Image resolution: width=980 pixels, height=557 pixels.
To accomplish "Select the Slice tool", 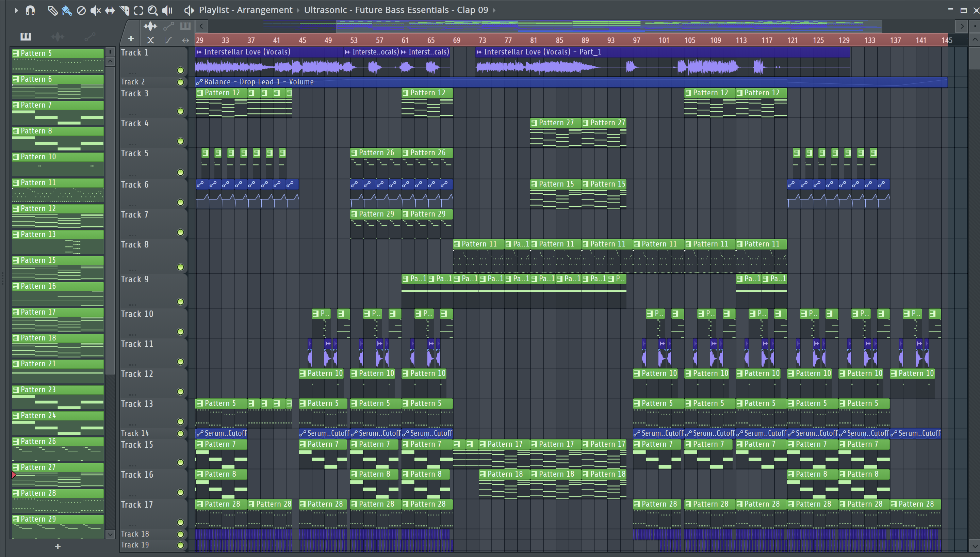I will pos(124,10).
